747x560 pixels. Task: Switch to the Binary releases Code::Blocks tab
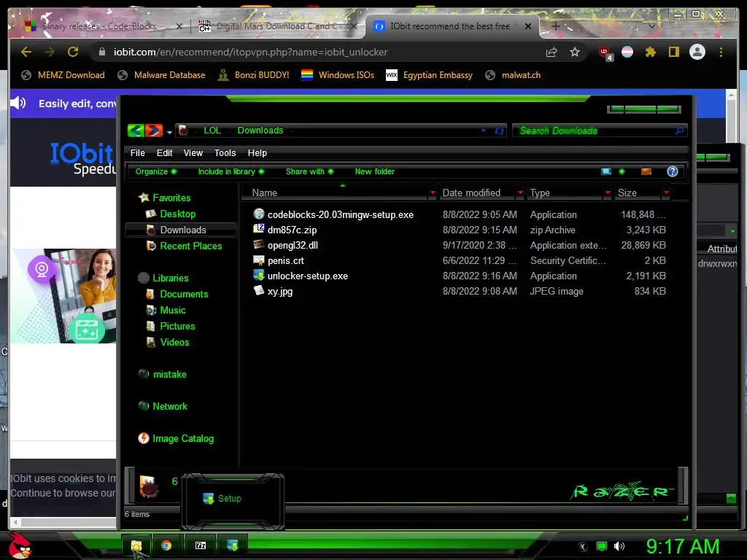(99, 26)
